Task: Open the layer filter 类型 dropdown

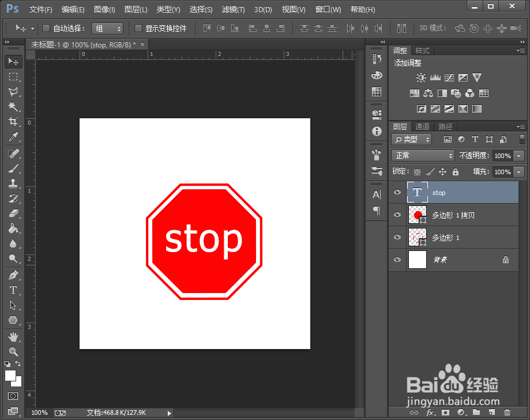Action: tap(411, 139)
